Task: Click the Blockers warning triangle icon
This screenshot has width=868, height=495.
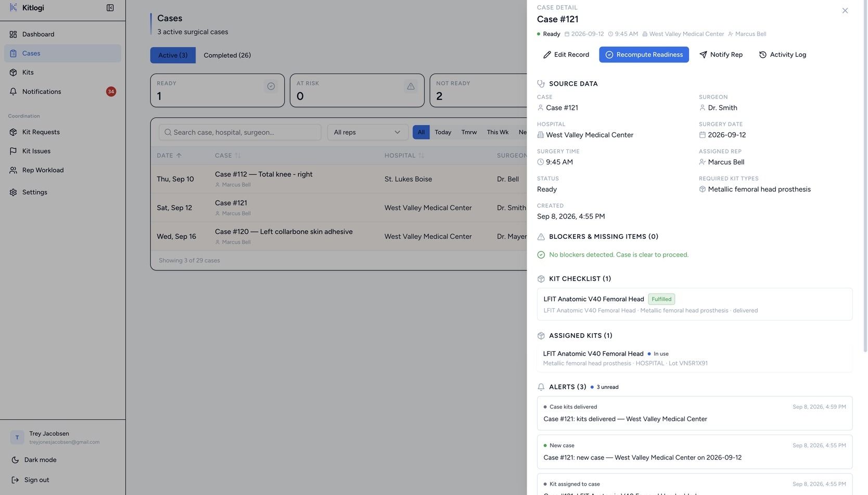Action: click(541, 237)
